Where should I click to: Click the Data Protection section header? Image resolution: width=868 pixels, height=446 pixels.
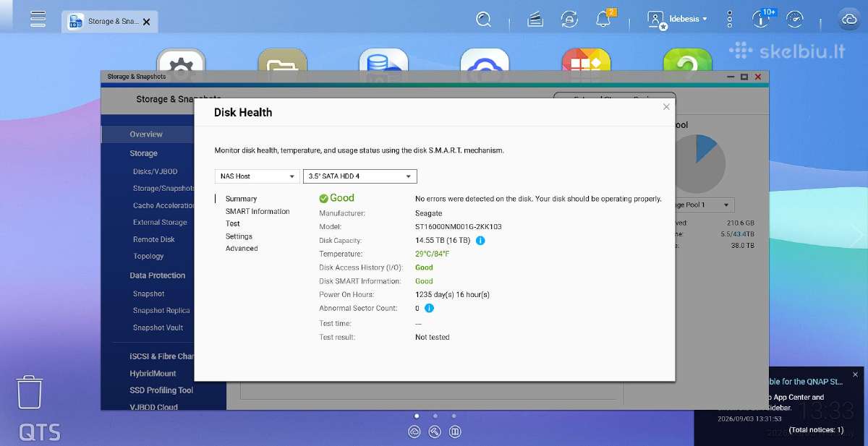click(157, 275)
